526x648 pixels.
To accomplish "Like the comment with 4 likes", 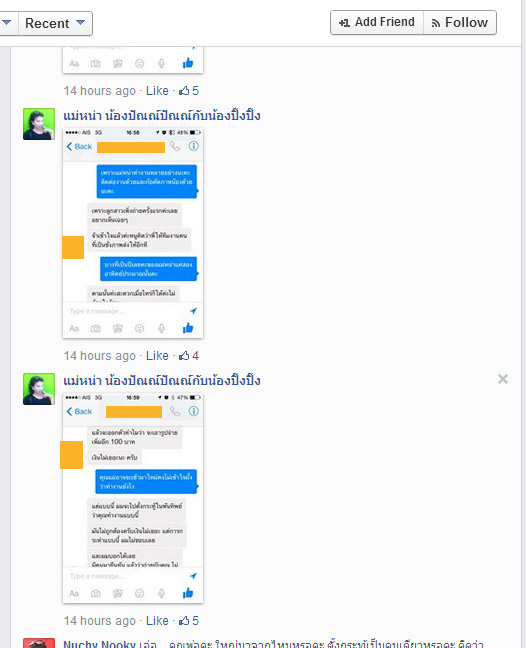I will point(157,355).
